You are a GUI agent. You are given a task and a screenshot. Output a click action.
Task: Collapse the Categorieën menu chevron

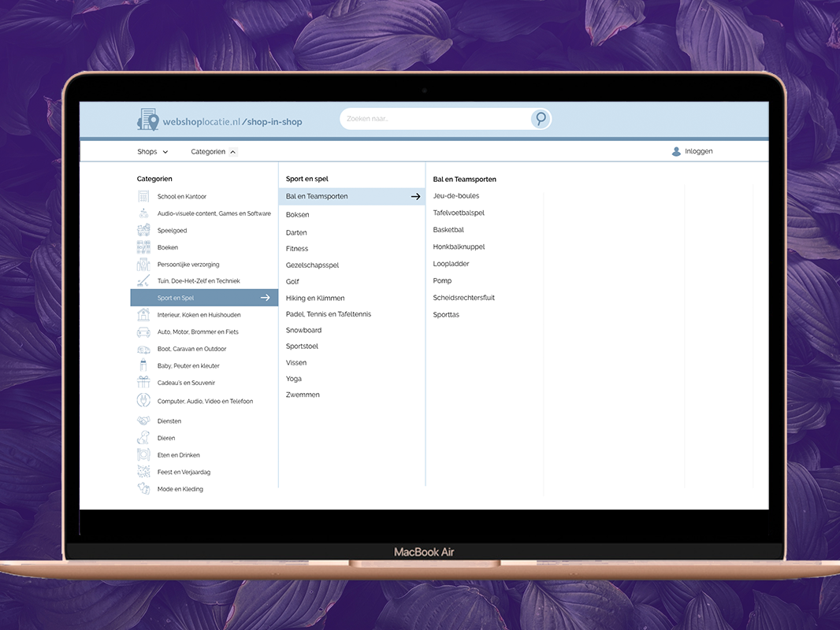[x=232, y=152]
